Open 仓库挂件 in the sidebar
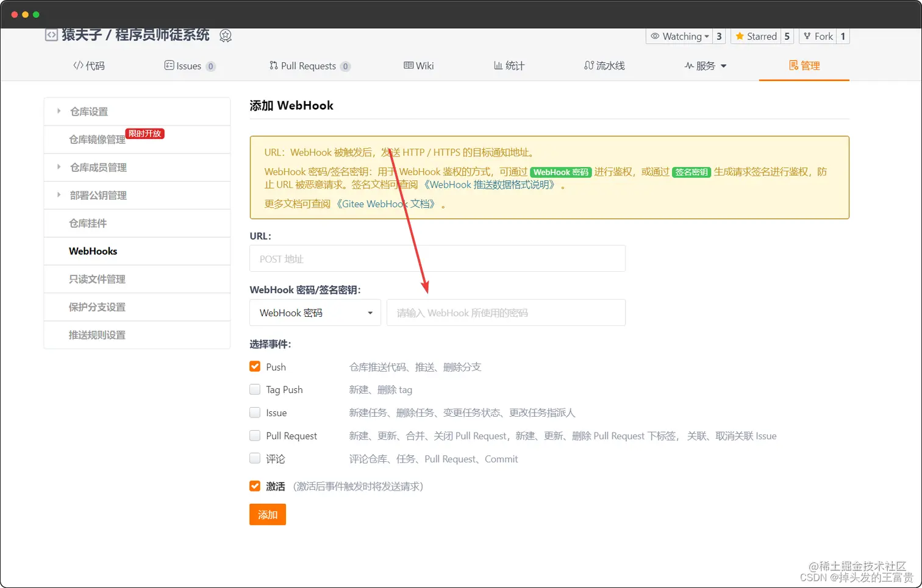 (137, 224)
